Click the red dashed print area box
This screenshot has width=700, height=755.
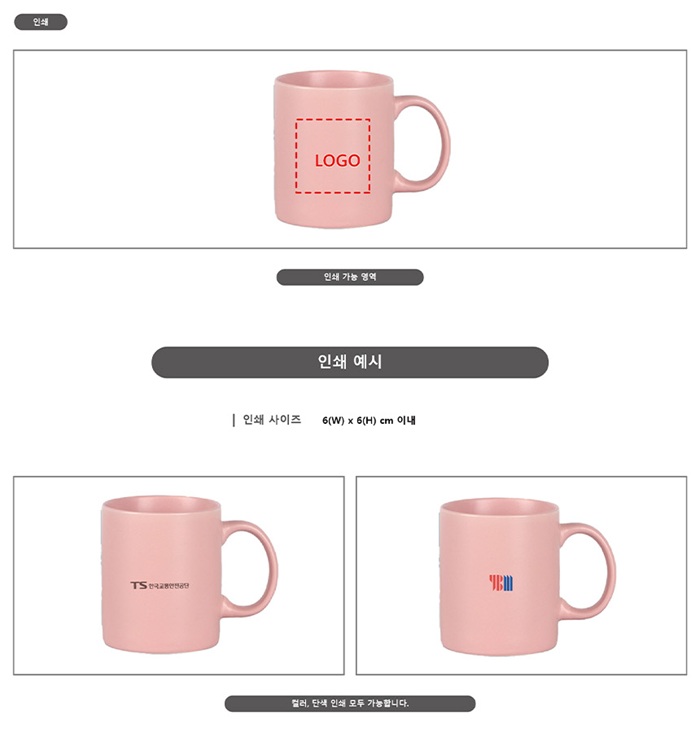[x=333, y=156]
